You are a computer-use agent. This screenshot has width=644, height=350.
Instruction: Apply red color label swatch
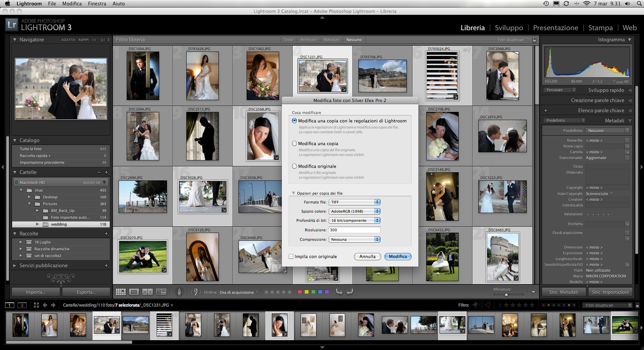[x=299, y=292]
